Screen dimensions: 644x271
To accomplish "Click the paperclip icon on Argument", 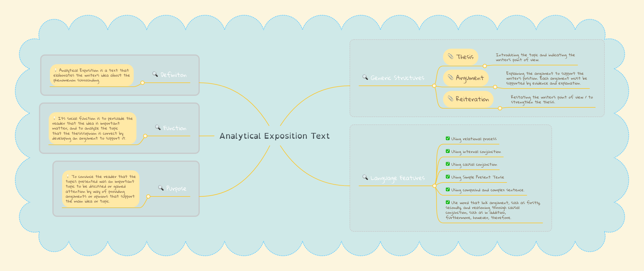I will (x=450, y=77).
